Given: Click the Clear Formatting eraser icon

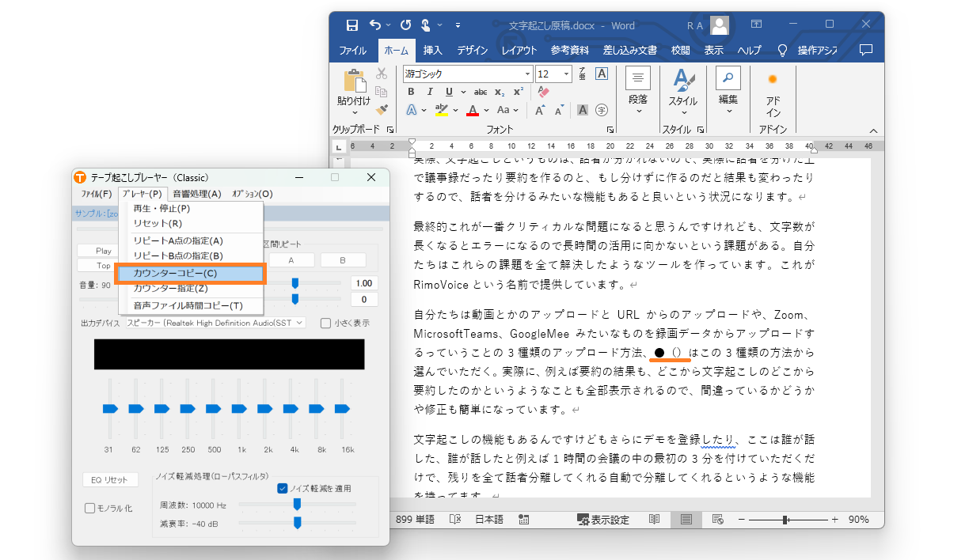Looking at the screenshot, I should coord(542,92).
